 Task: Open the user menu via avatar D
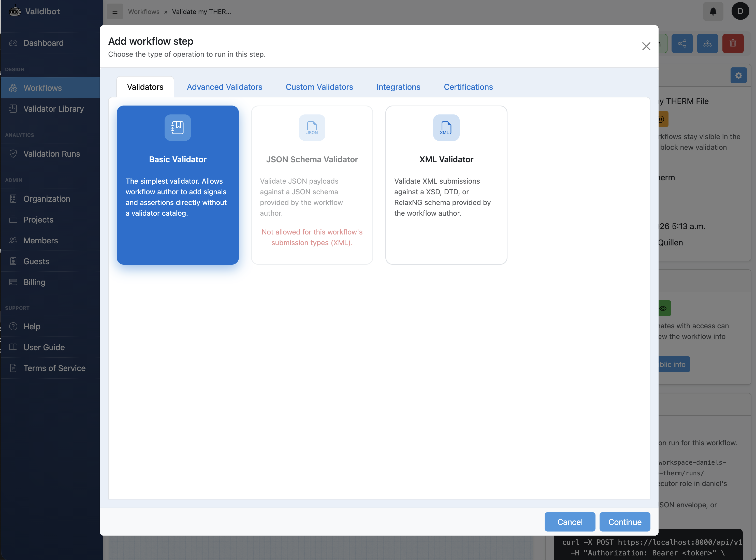740,11
